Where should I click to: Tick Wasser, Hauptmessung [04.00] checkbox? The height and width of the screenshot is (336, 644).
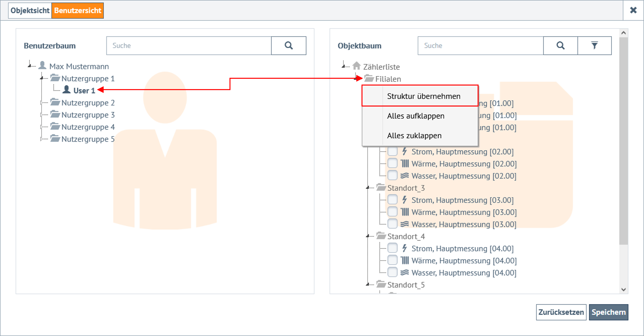[x=392, y=272]
